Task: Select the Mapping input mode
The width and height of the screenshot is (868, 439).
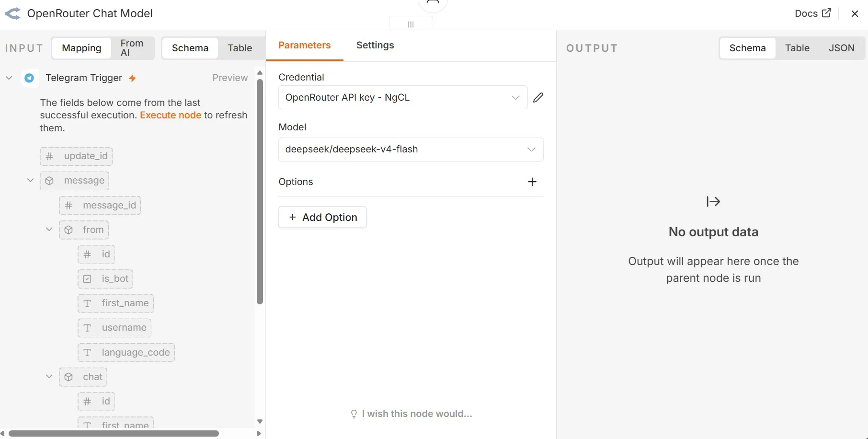Action: pyautogui.click(x=81, y=48)
